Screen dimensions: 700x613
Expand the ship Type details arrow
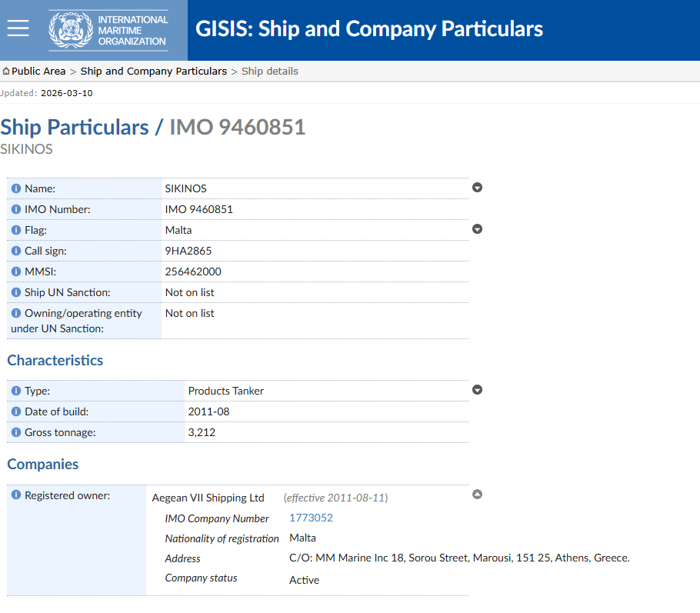(477, 390)
